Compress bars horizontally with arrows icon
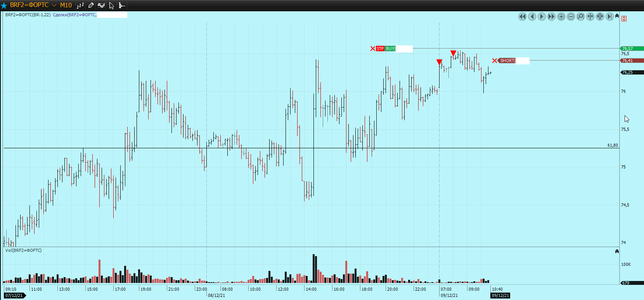The height and width of the screenshot is (300, 644). coord(590,16)
